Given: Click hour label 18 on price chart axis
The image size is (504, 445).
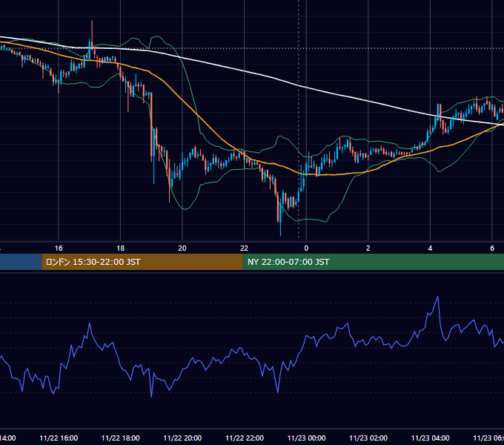Looking at the screenshot, I should tap(121, 248).
